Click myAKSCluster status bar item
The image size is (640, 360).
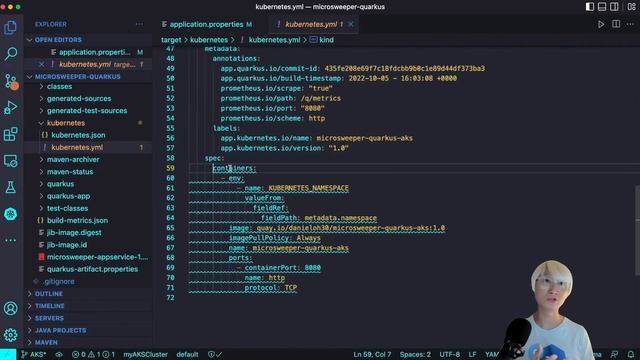click(145, 354)
